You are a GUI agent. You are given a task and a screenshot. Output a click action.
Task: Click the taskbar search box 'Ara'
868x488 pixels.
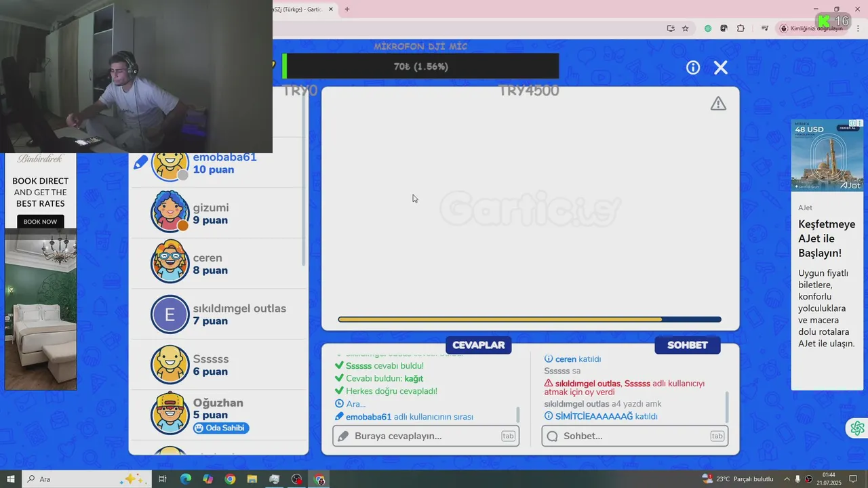tap(87, 479)
